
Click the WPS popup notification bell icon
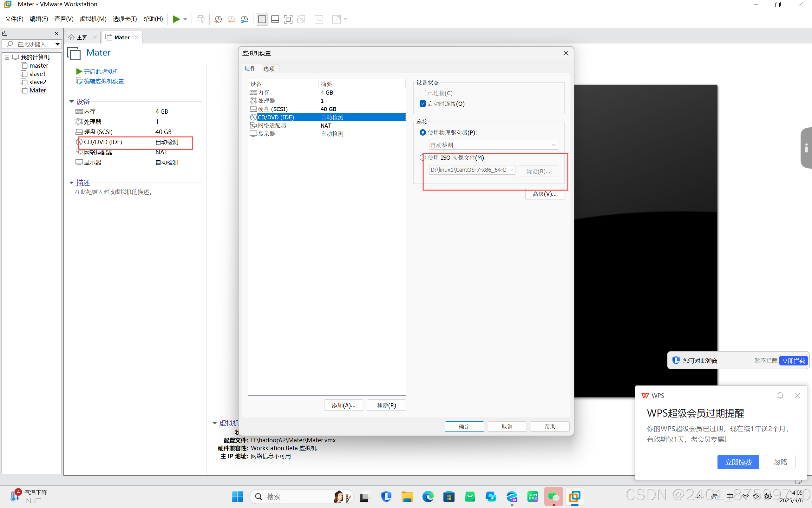pos(780,396)
